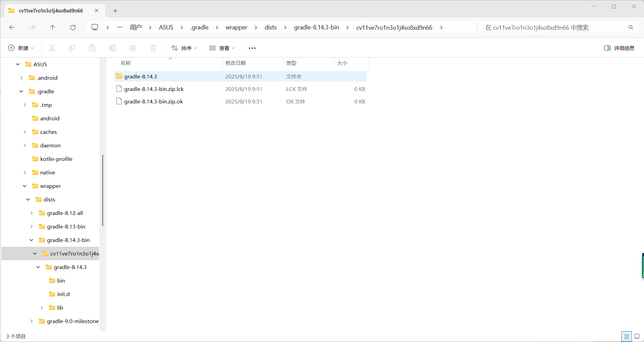Image resolution: width=644 pixels, height=342 pixels.
Task: Click the 用户 breadcrumb segment
Action: click(x=136, y=27)
